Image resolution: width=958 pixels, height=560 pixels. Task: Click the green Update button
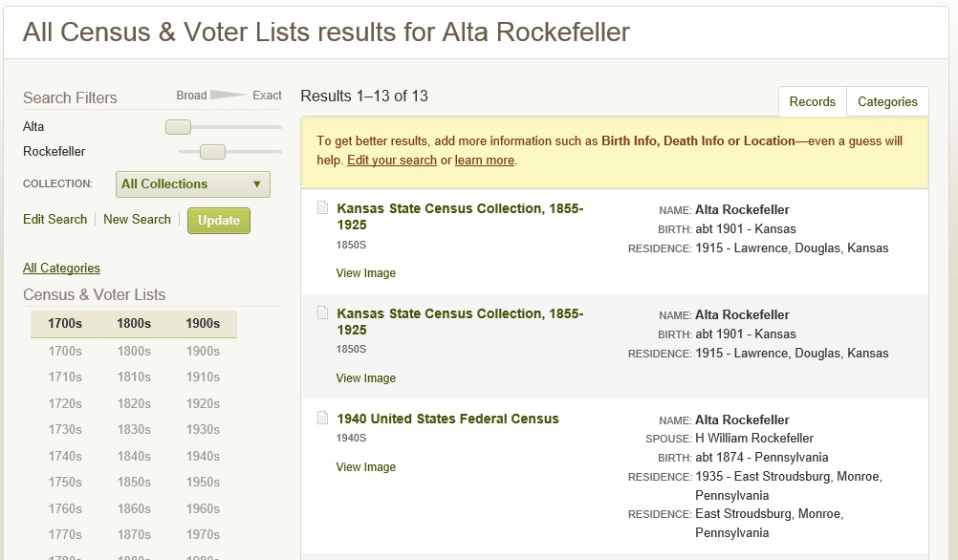[x=219, y=221]
